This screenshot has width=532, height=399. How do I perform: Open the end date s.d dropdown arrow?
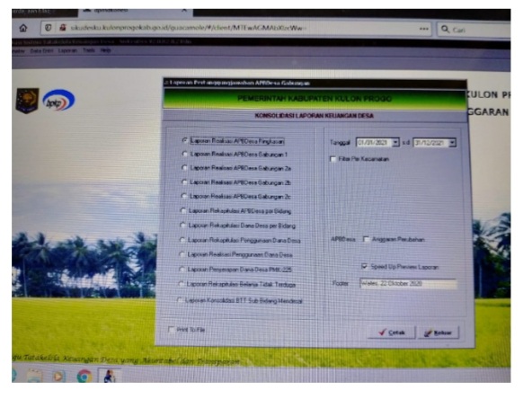pos(452,143)
